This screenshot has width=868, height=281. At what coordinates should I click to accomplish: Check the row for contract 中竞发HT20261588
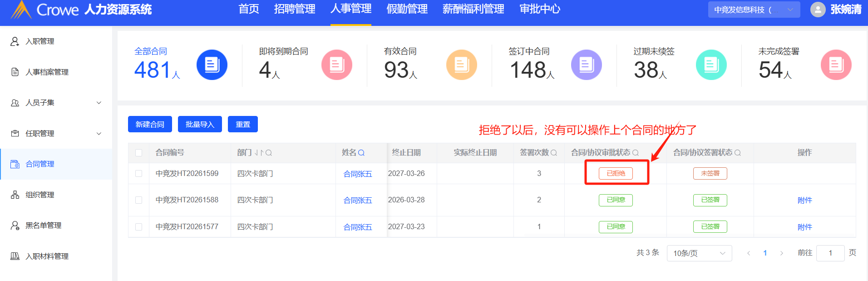(x=139, y=200)
